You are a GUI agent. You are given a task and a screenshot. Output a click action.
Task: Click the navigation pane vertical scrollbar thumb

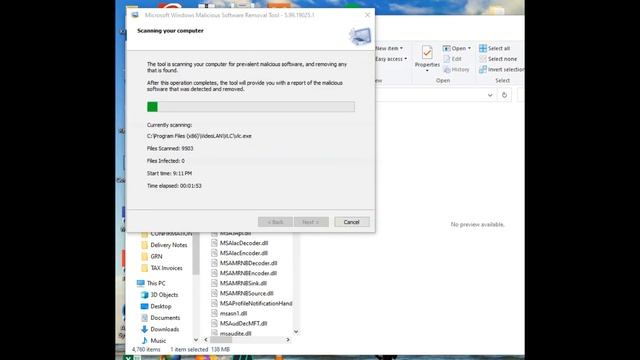196,253
